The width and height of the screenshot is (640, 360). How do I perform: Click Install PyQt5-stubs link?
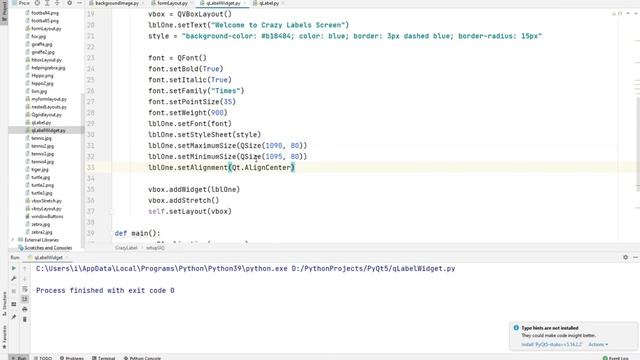pos(551,344)
